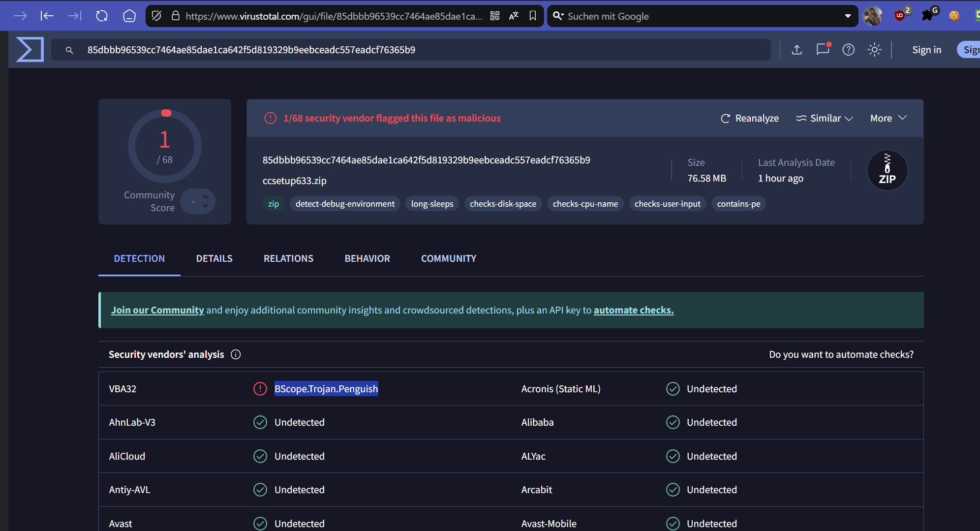Generate QR code for this page
The width and height of the screenshot is (980, 531).
[x=495, y=16]
